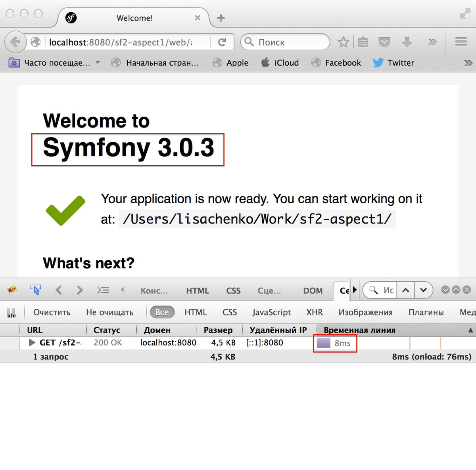Sort by the Временная линия column

[x=396, y=330]
